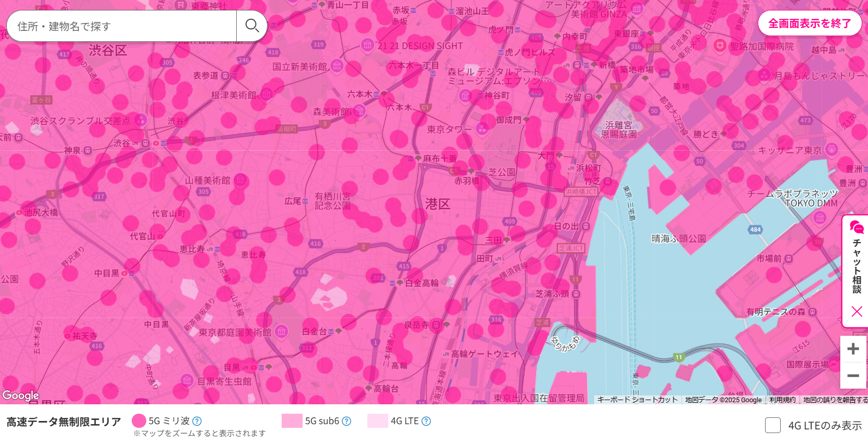This screenshot has width=868, height=443.
Task: Close the chat consultation panel
Action: [x=857, y=312]
